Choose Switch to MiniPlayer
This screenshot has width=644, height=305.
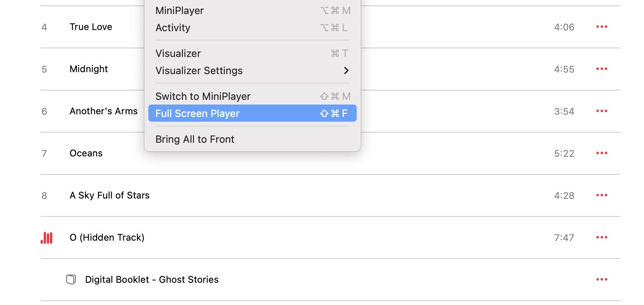[203, 96]
